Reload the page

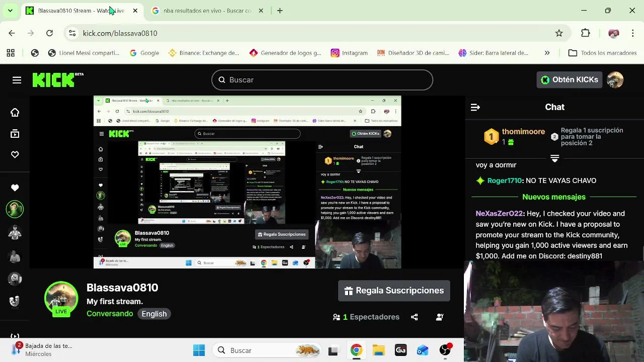coord(49,33)
